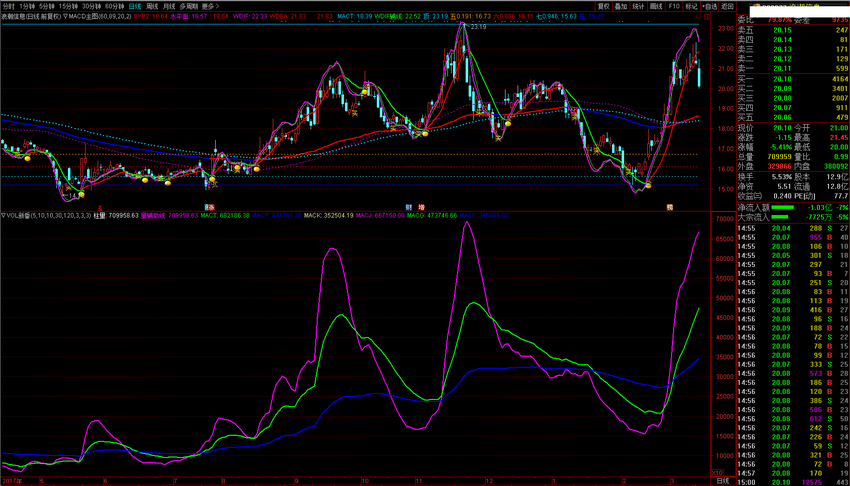The height and width of the screenshot is (486, 850).
Task: Select the 买五 bid row at 20.06
Action: point(793,117)
